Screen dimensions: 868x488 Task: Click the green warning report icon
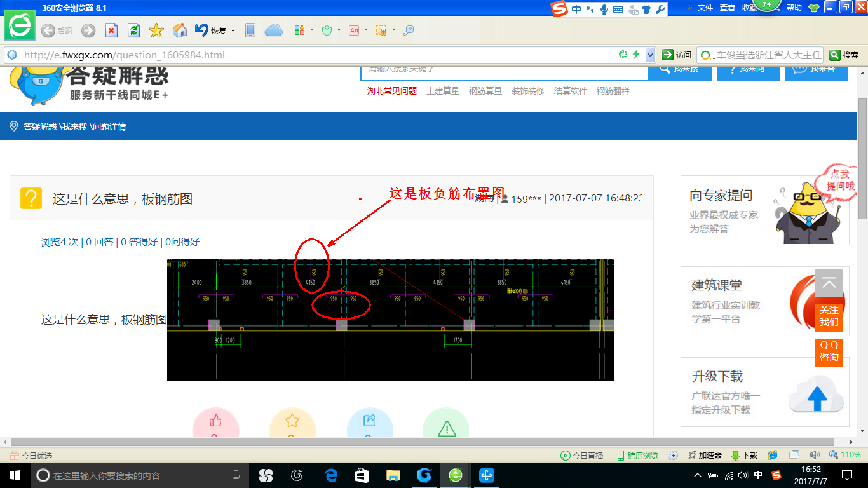[446, 423]
